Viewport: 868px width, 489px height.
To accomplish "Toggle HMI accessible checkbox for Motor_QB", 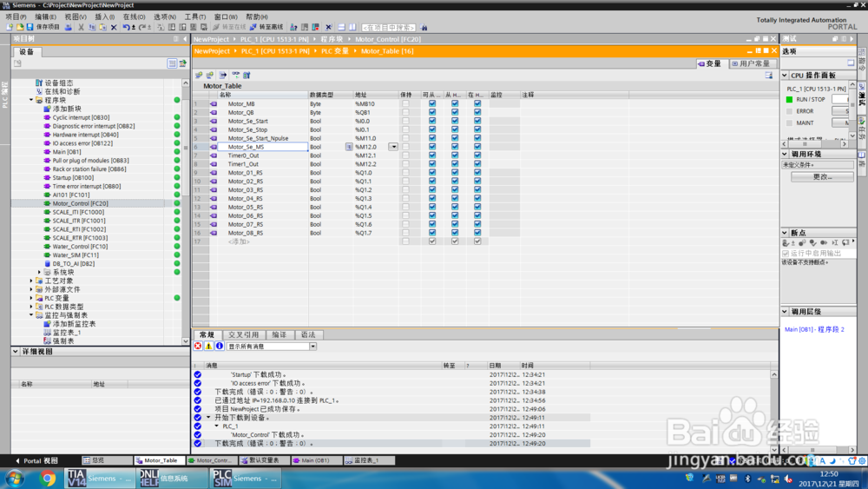I will [x=432, y=112].
